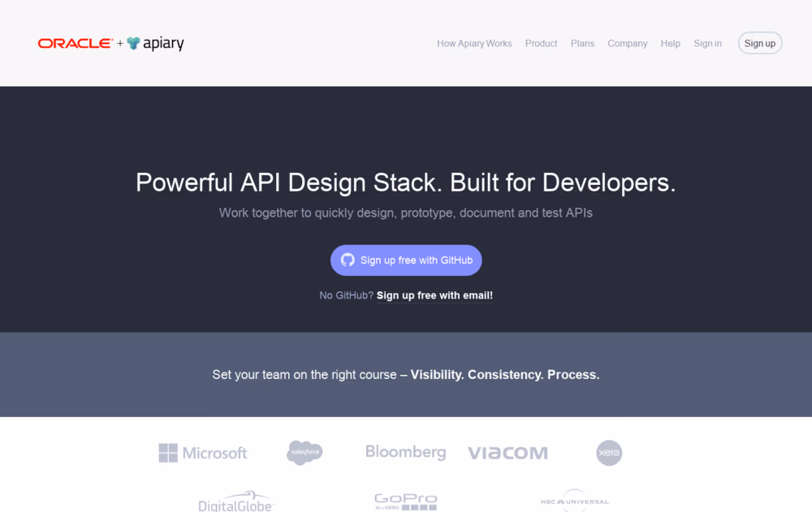Open the Company navigation link

[x=628, y=44]
